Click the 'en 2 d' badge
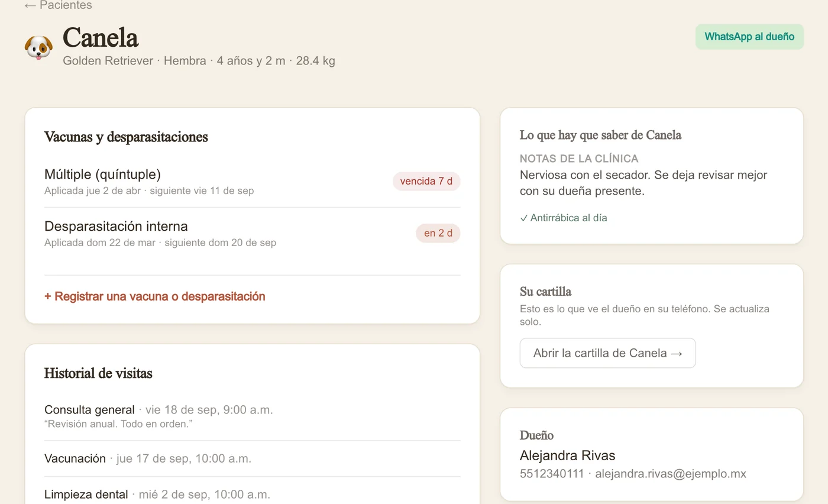828x504 pixels. pyautogui.click(x=438, y=233)
